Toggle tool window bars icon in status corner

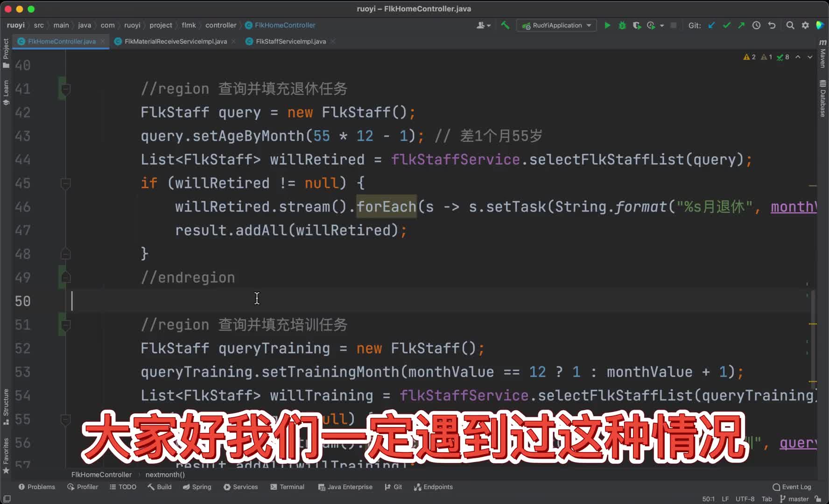(x=7, y=499)
